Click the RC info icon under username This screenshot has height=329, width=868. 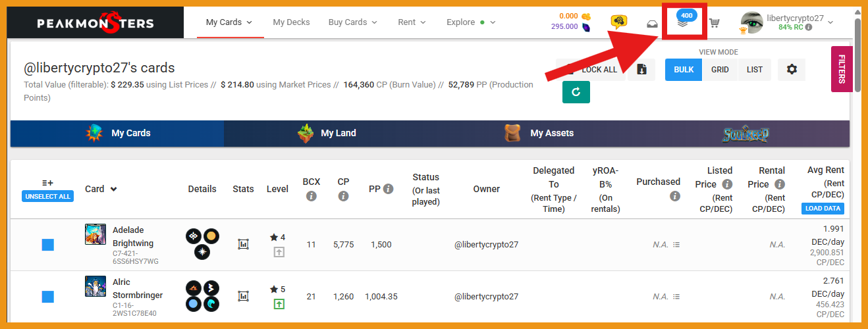[x=808, y=28]
